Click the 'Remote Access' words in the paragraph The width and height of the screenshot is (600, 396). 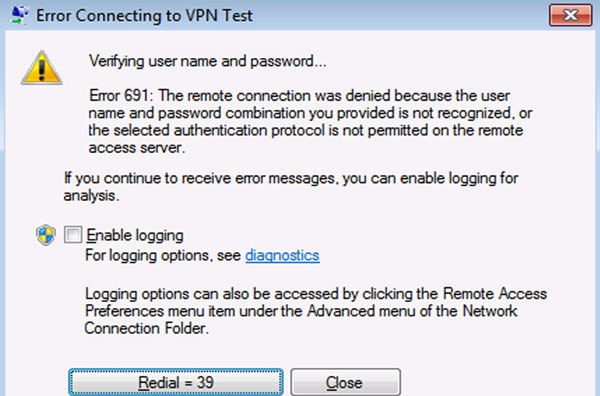(495, 294)
